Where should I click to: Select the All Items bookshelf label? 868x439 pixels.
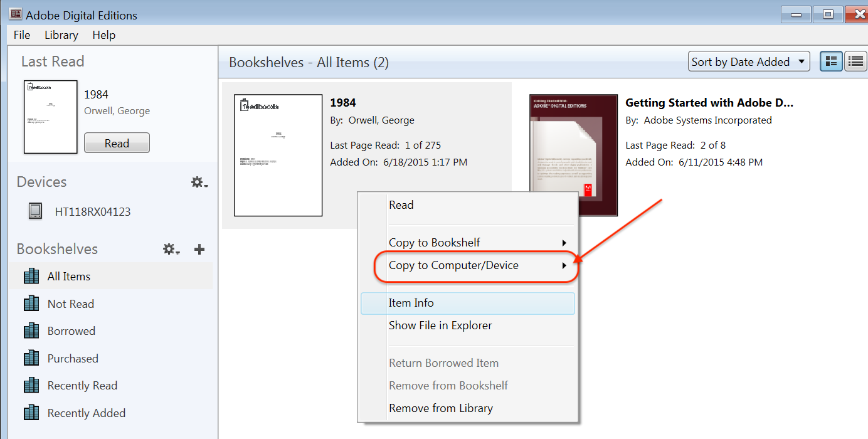click(x=69, y=277)
